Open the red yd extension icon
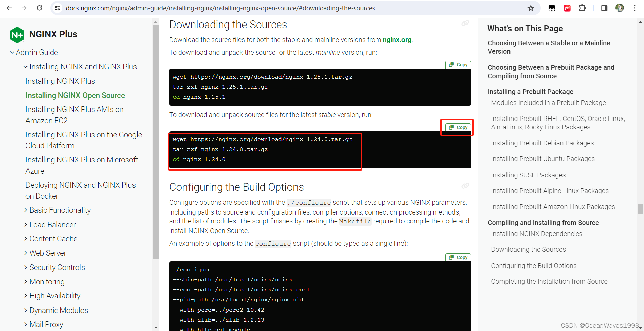The image size is (644, 331). click(x=567, y=8)
